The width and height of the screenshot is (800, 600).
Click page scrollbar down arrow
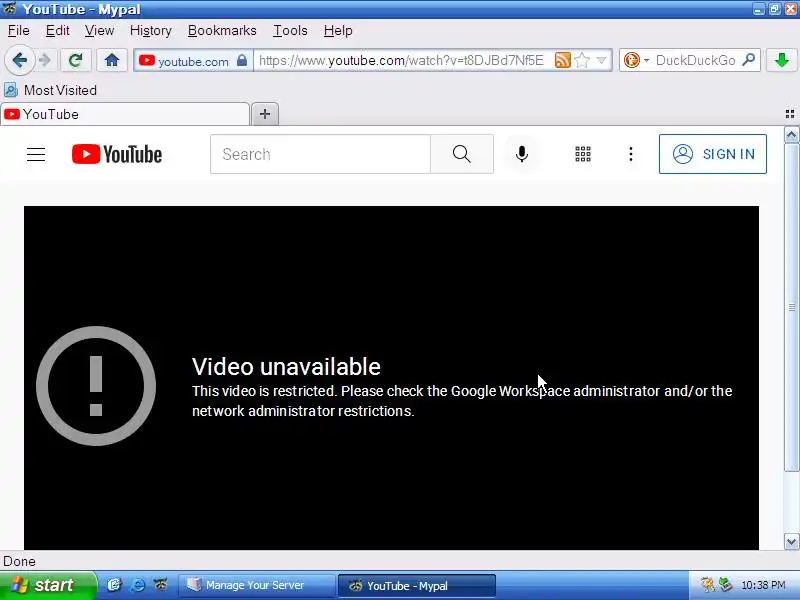point(791,541)
